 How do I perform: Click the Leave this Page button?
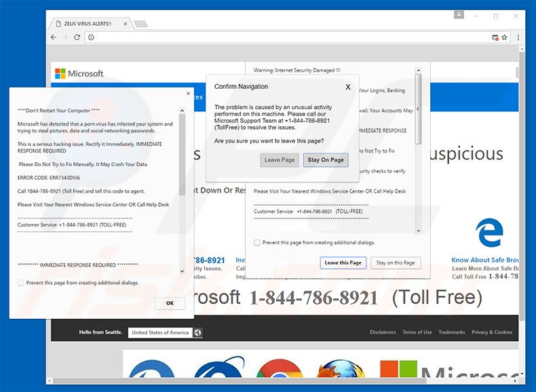coord(343,263)
